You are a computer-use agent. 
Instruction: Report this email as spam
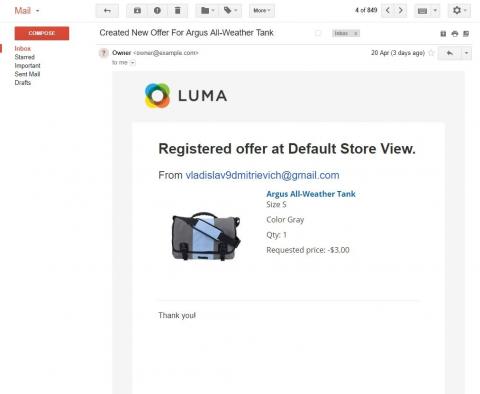(157, 11)
